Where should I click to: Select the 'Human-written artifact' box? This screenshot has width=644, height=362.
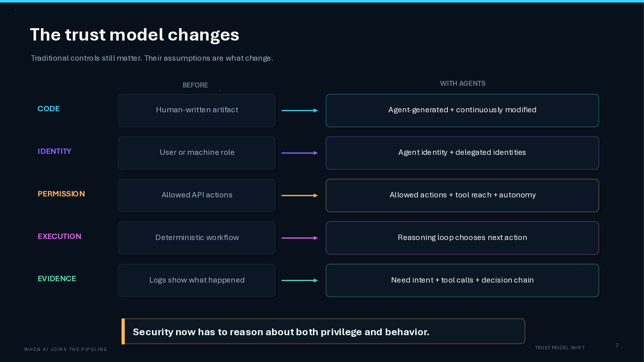point(197,111)
